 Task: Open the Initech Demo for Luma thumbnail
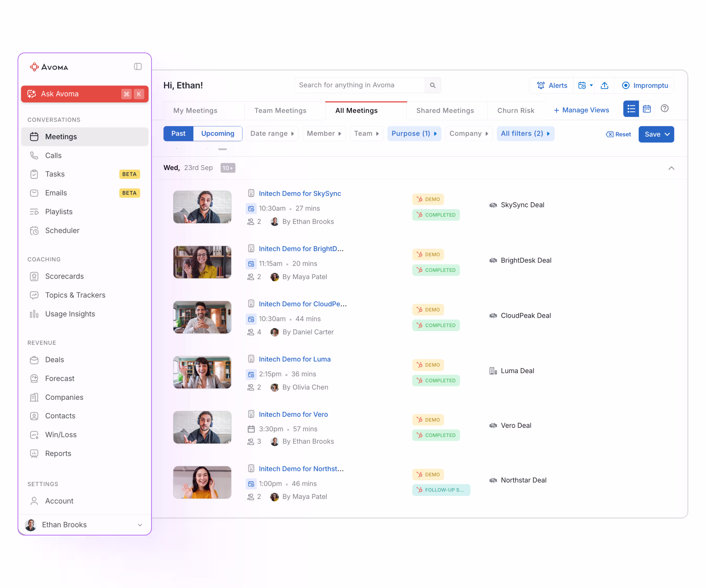click(202, 372)
